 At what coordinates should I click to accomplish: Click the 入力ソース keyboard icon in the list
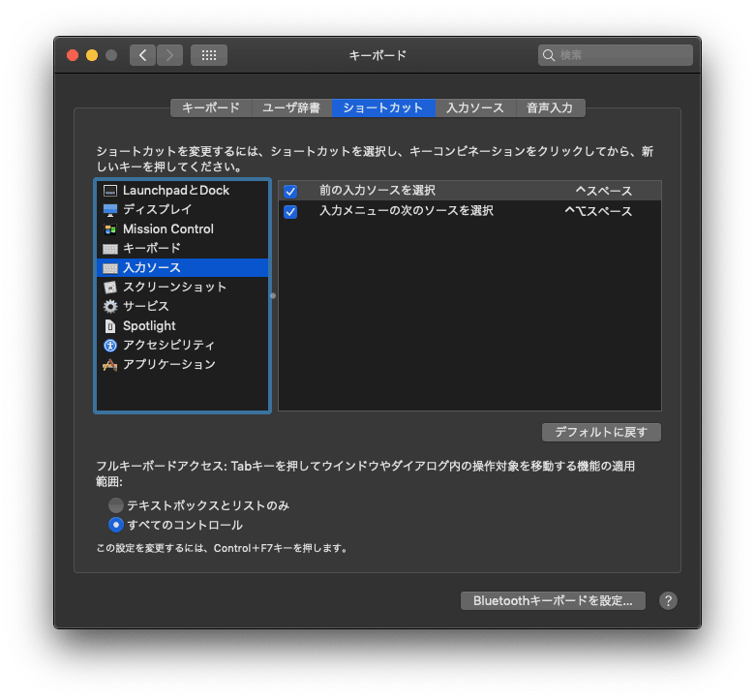click(109, 268)
